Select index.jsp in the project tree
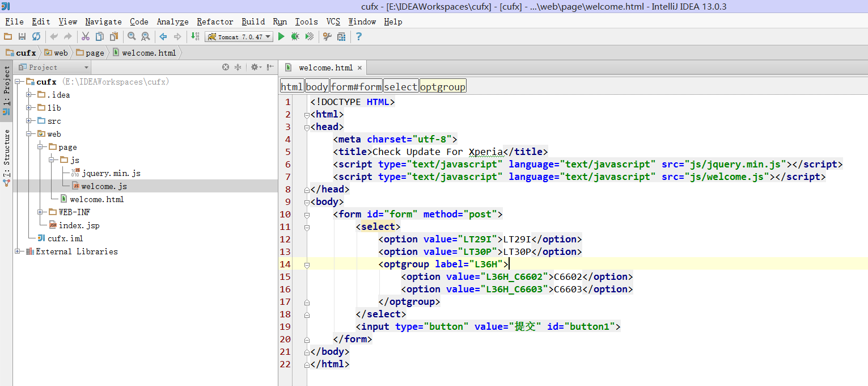 click(x=74, y=225)
